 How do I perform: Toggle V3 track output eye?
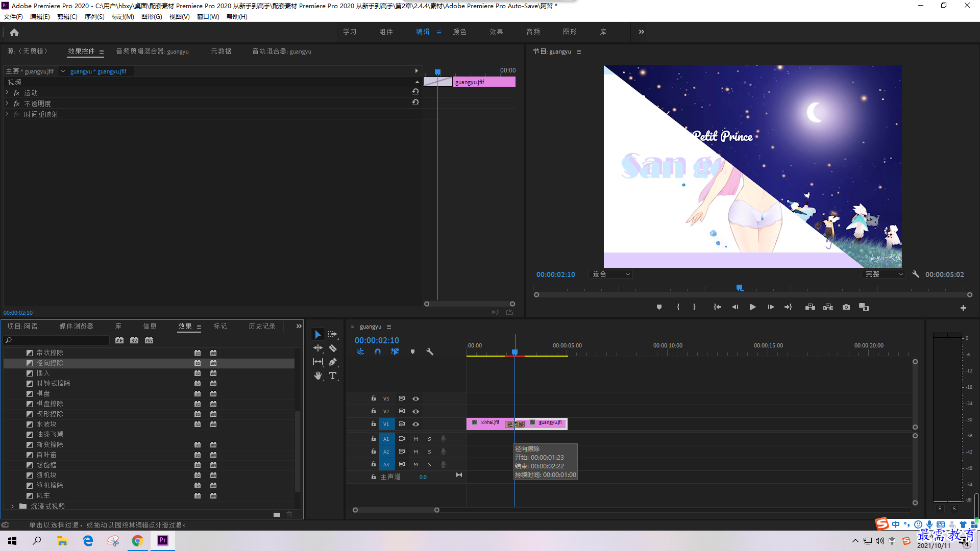(x=415, y=398)
